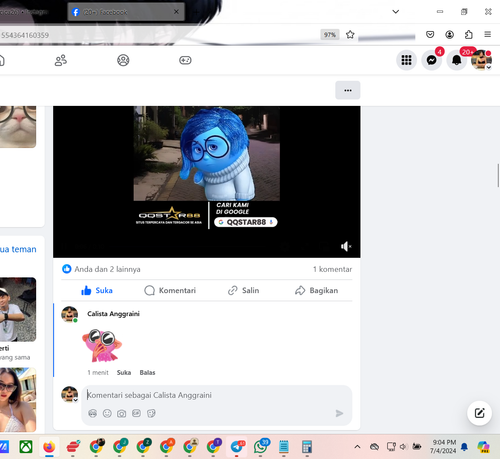Open the Firefox extensions puzzle icon
This screenshot has height=459, width=500.
click(x=469, y=34)
